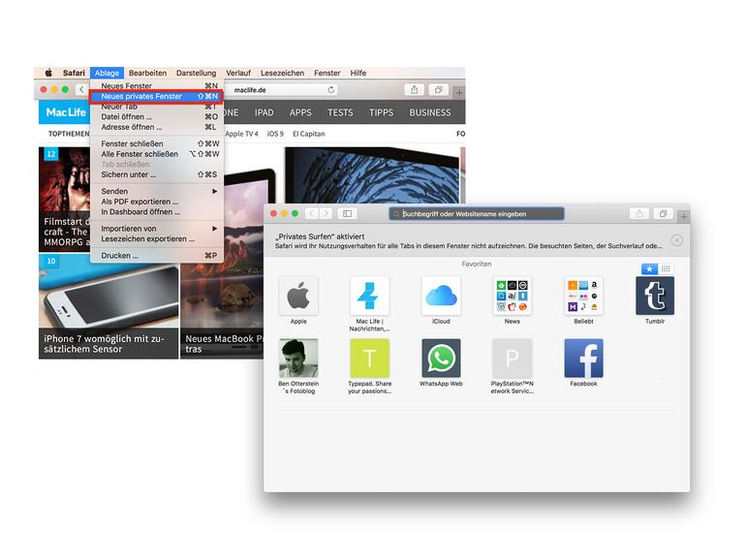Choose Als PDF exportieren menu item
Screen dimensions: 746x560
(x=156, y=202)
